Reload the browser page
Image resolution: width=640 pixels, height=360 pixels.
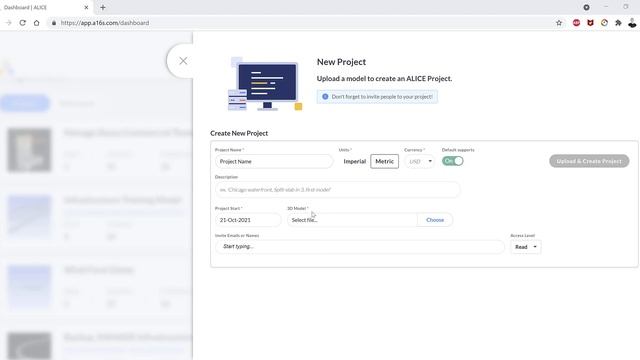22,23
